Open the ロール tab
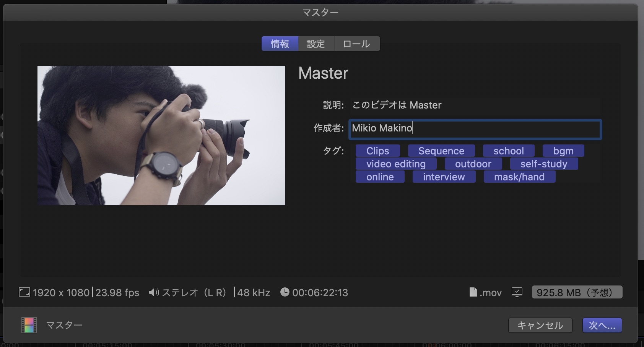 357,44
